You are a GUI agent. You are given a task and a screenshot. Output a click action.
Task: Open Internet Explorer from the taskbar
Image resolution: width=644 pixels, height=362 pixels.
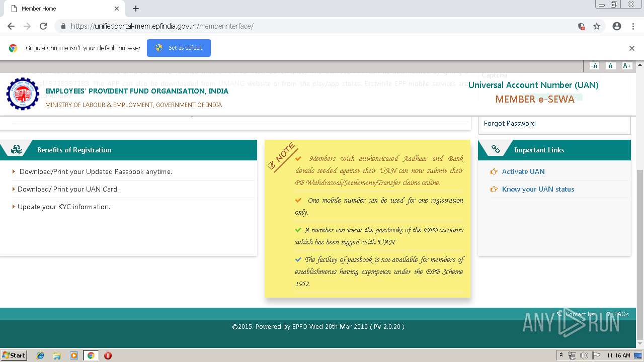[40, 355]
